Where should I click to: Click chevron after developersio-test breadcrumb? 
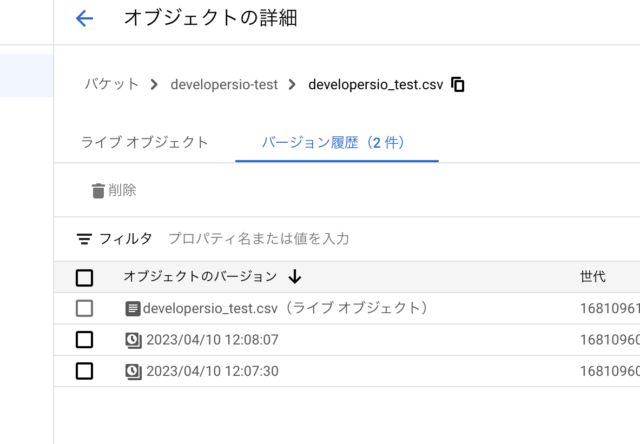click(292, 84)
